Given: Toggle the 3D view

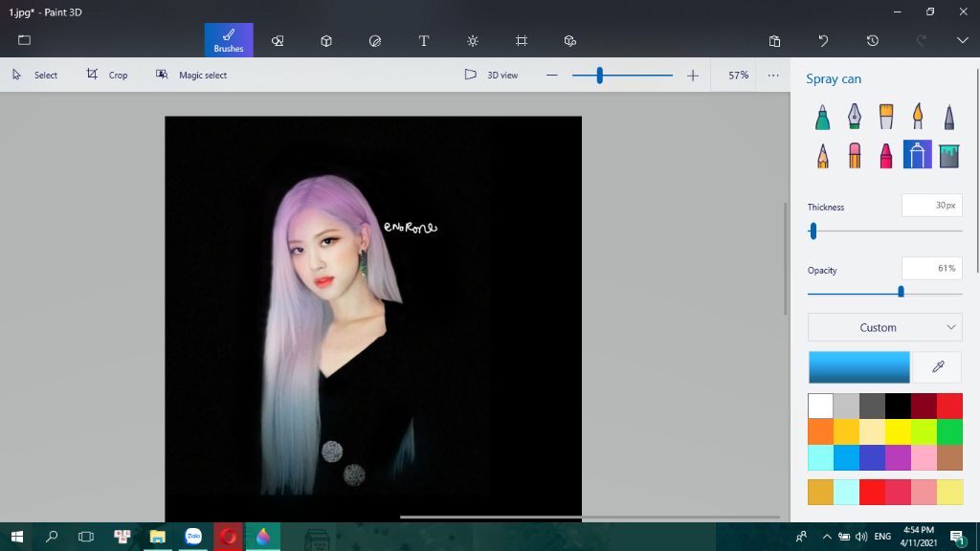Looking at the screenshot, I should pos(491,75).
